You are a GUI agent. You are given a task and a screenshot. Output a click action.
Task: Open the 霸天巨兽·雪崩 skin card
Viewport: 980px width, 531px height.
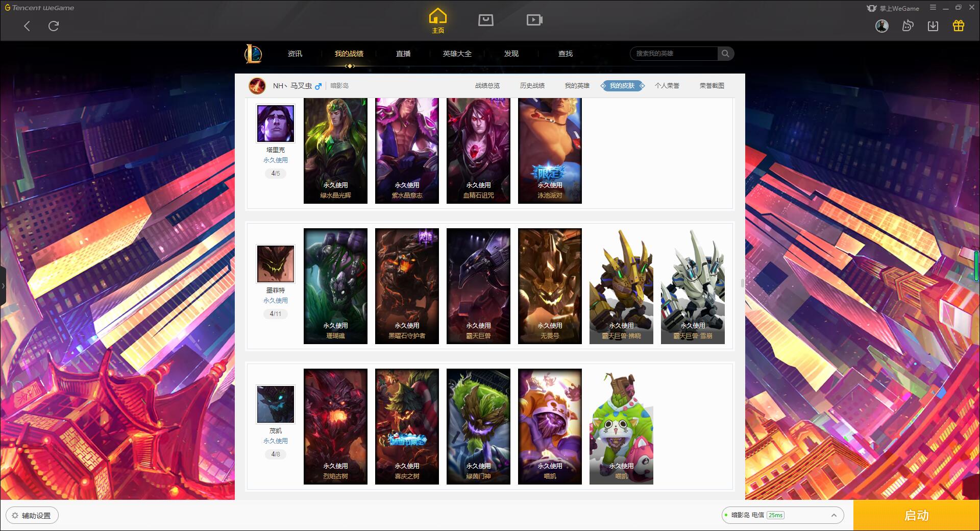pos(693,286)
